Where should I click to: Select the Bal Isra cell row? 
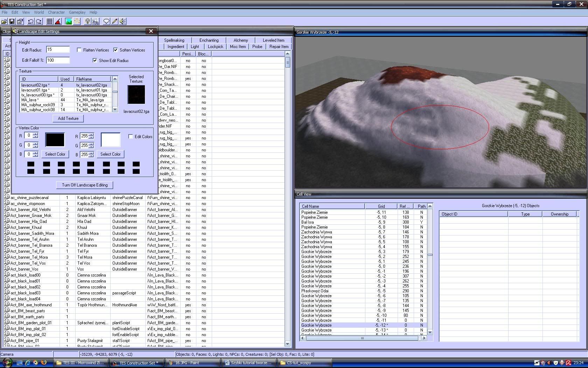364,222
